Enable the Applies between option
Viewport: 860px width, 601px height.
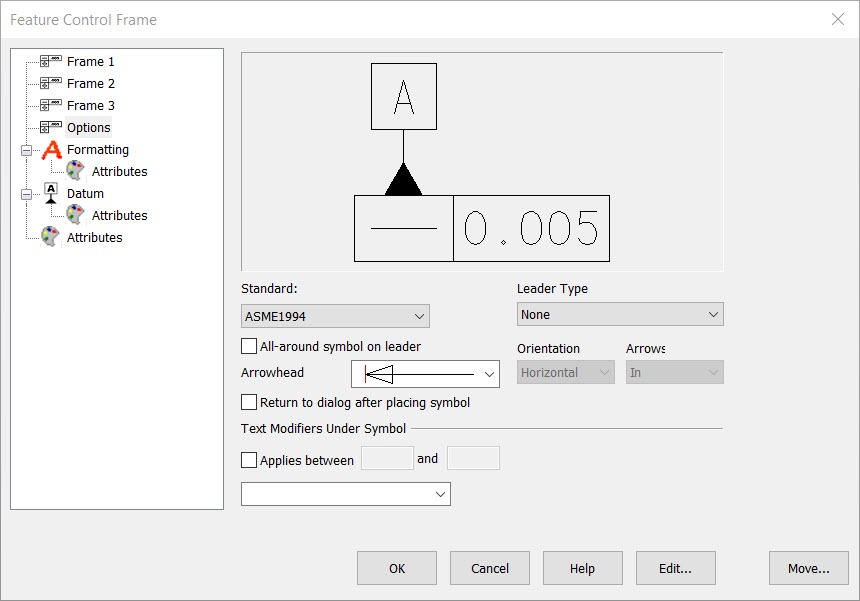pyautogui.click(x=246, y=460)
